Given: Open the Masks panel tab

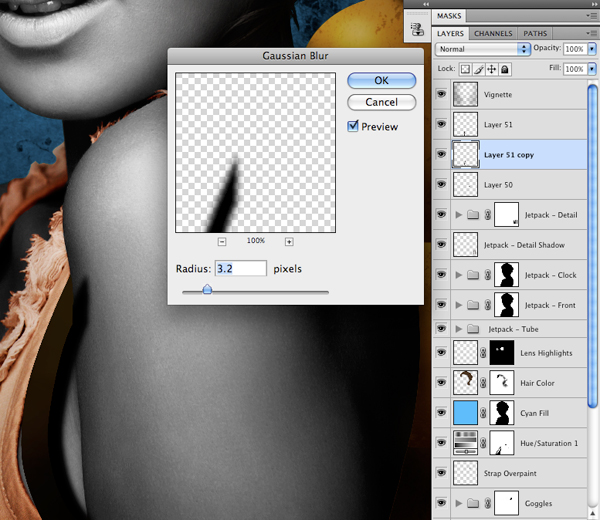Looking at the screenshot, I should 449,16.
